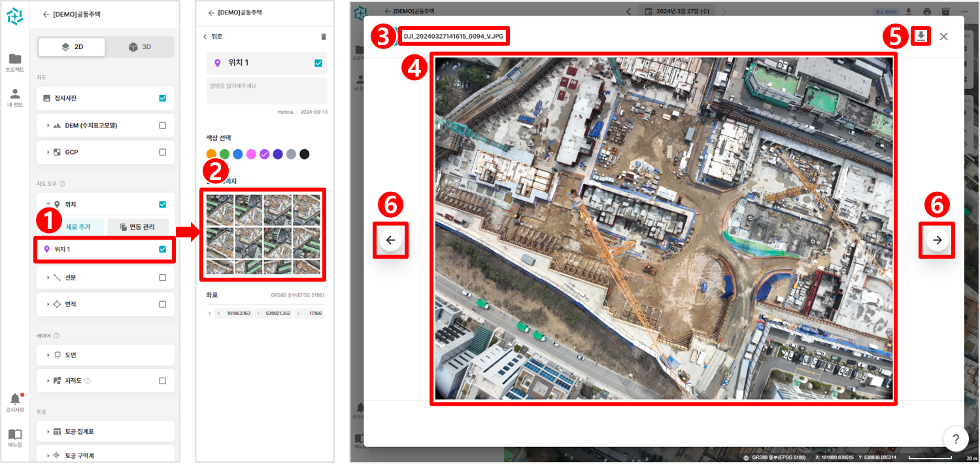980x464 pixels.
Task: Expand the 선분 tree item
Action: click(x=48, y=277)
